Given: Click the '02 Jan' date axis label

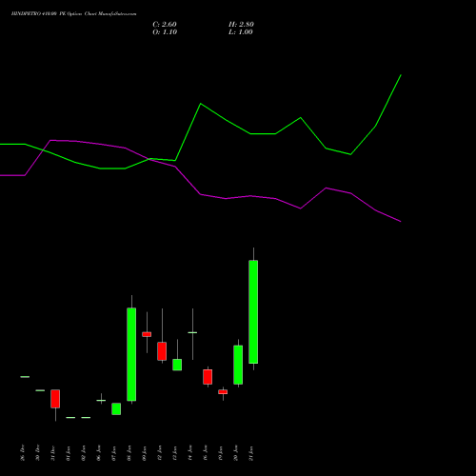Looking at the screenshot, I should [84, 453].
